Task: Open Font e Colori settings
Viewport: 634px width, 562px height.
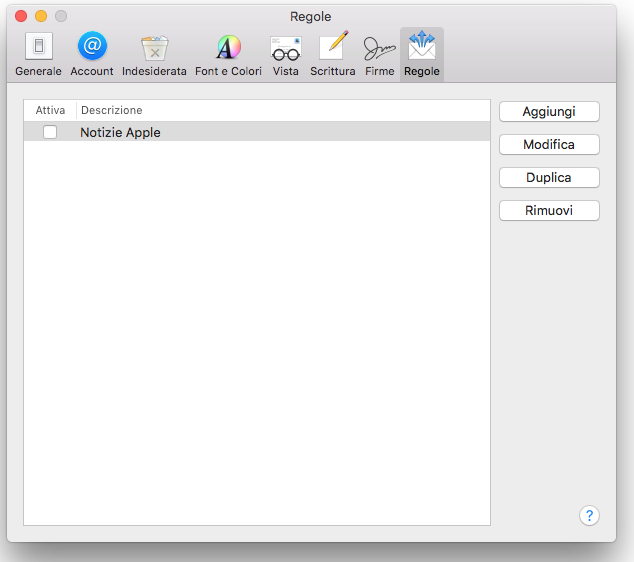Action: (x=228, y=54)
